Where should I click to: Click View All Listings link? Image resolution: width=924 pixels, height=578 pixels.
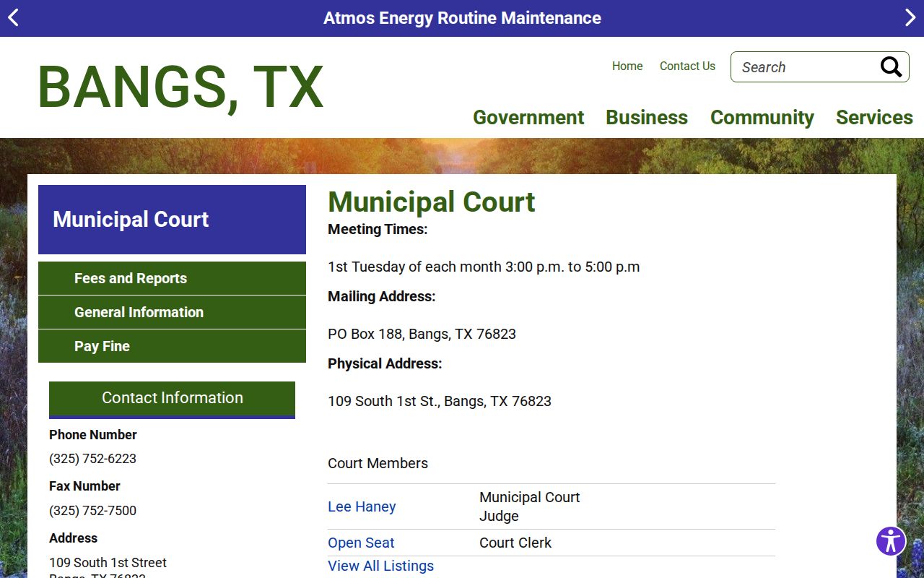pos(380,566)
